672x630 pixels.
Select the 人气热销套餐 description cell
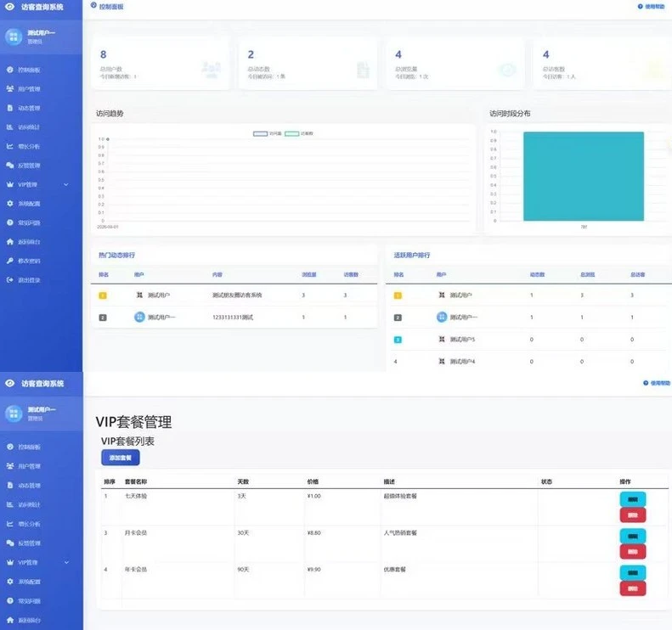pyautogui.click(x=400, y=532)
